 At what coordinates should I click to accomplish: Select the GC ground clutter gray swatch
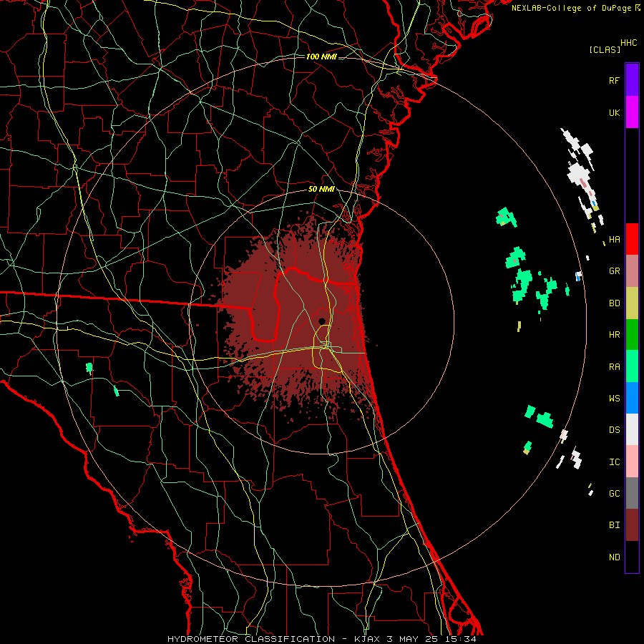click(632, 493)
